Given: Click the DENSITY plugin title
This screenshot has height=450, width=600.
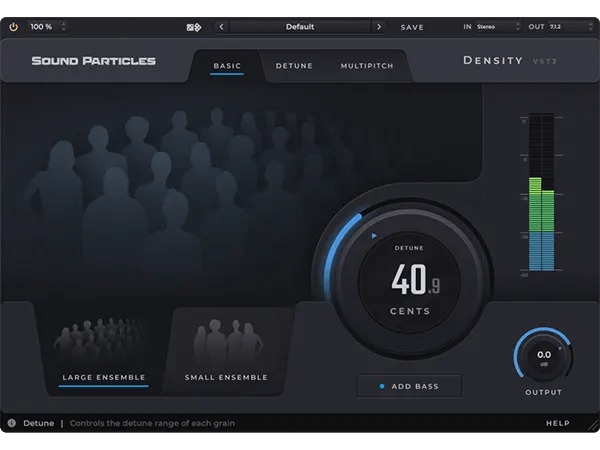Looking at the screenshot, I should coord(493,60).
